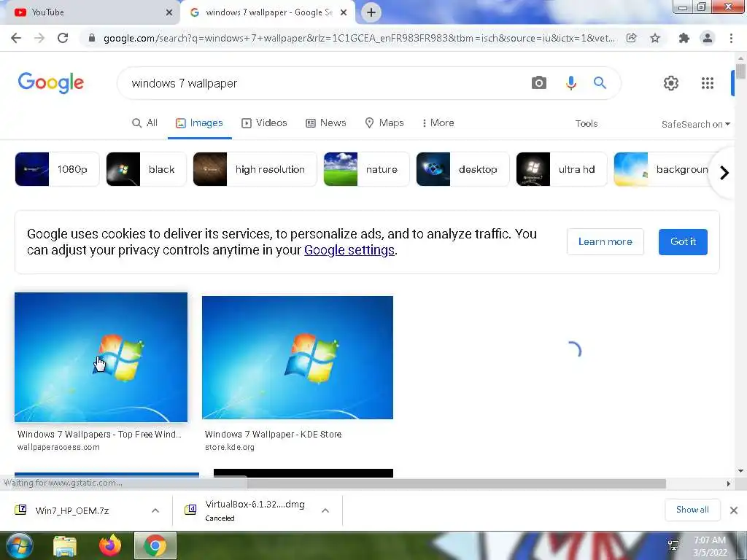Apply the background filter chip
Image resolution: width=747 pixels, height=560 pixels.
tap(662, 169)
